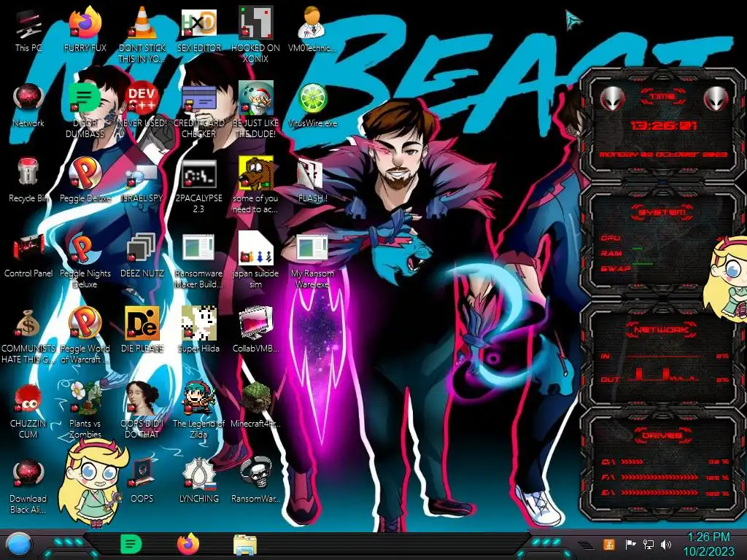Open COMMUNISTS HATE THIS money bag icon

[28, 324]
